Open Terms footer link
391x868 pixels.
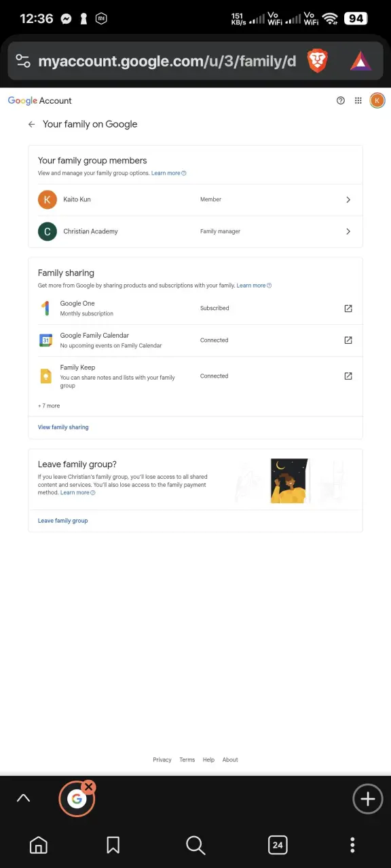coord(187,759)
